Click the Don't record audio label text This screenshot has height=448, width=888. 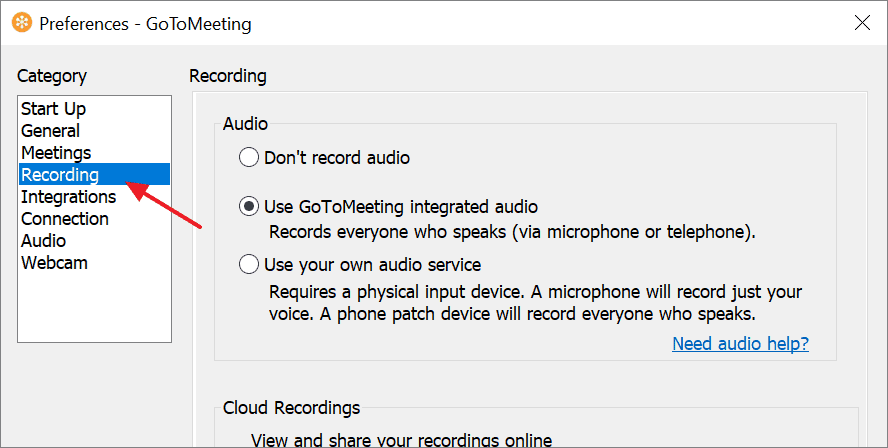[337, 158]
